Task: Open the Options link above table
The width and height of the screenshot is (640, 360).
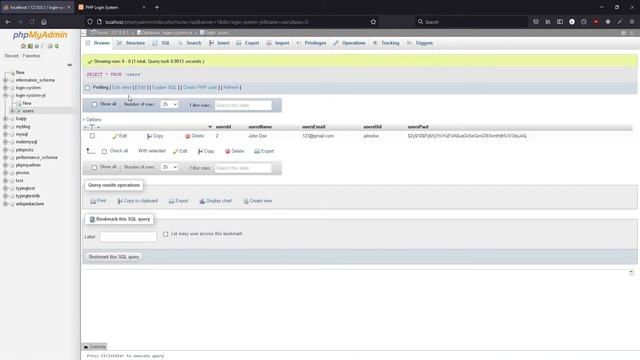Action: tap(93, 120)
